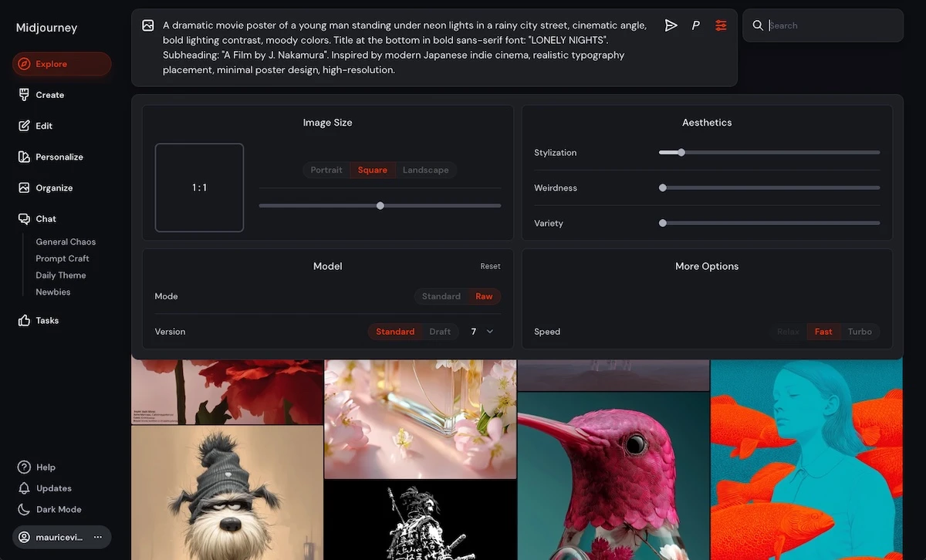The image size is (926, 560).
Task: Open the Daily Theme chat room
Action: 61,275
